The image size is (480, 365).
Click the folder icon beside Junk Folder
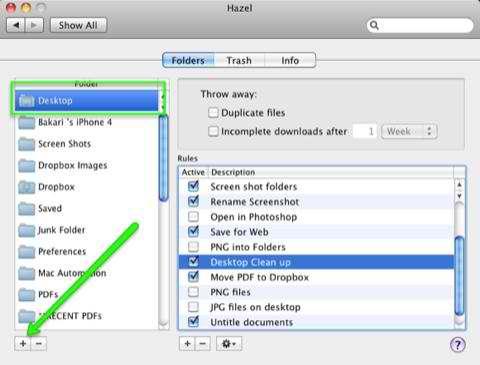click(27, 230)
